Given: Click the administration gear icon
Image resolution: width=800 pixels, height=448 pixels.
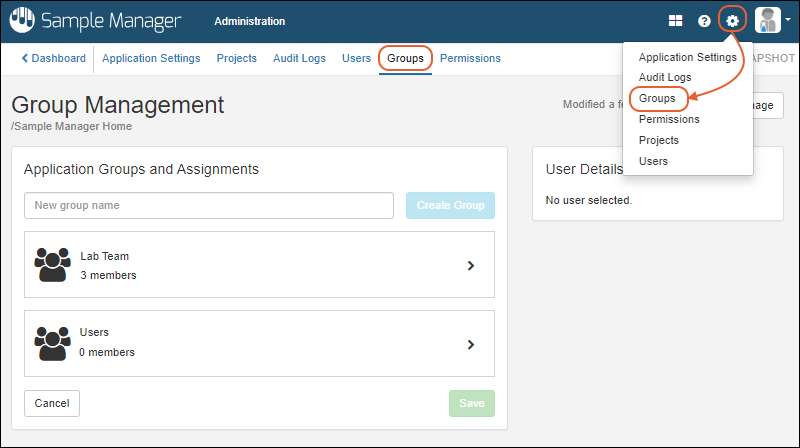Looking at the screenshot, I should point(733,21).
